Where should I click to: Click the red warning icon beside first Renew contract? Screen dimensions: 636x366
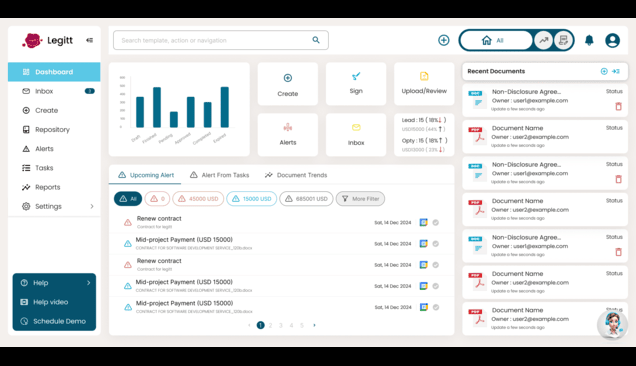point(128,222)
